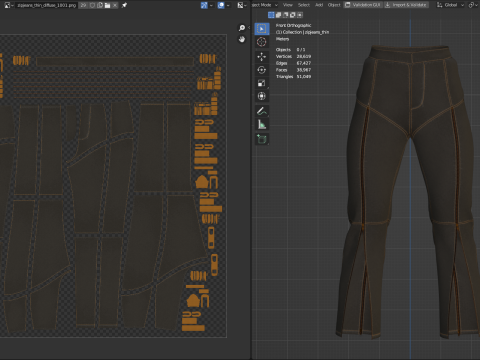This screenshot has width=480, height=360.
Task: Select the Measure tool
Action: 262,124
